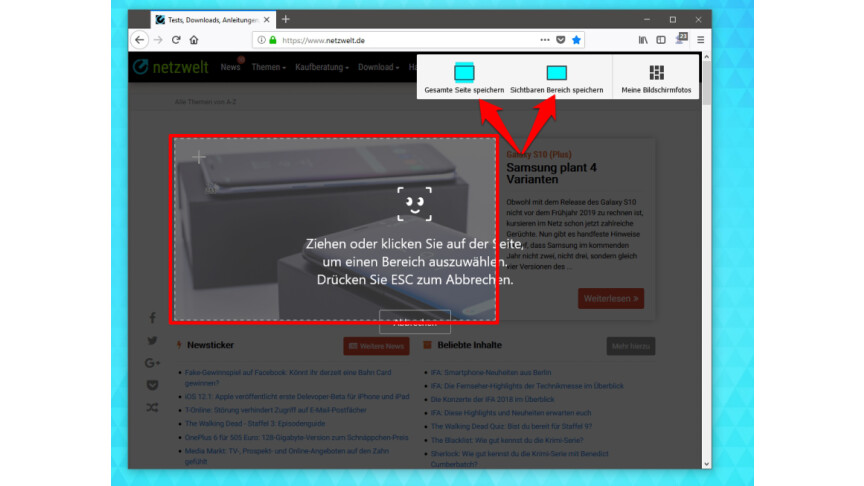
Task: Open the Media Markt Angebote article
Action: [x=287, y=456]
